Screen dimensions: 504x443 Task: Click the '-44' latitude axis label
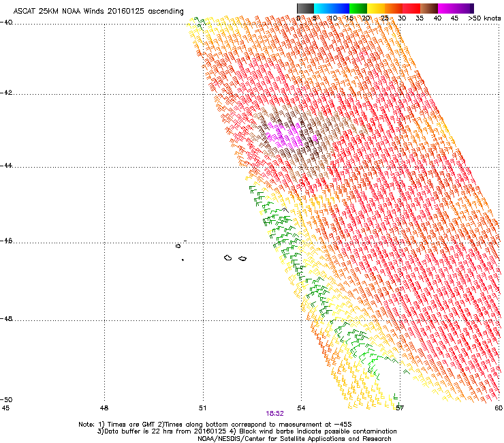[x=6, y=166]
